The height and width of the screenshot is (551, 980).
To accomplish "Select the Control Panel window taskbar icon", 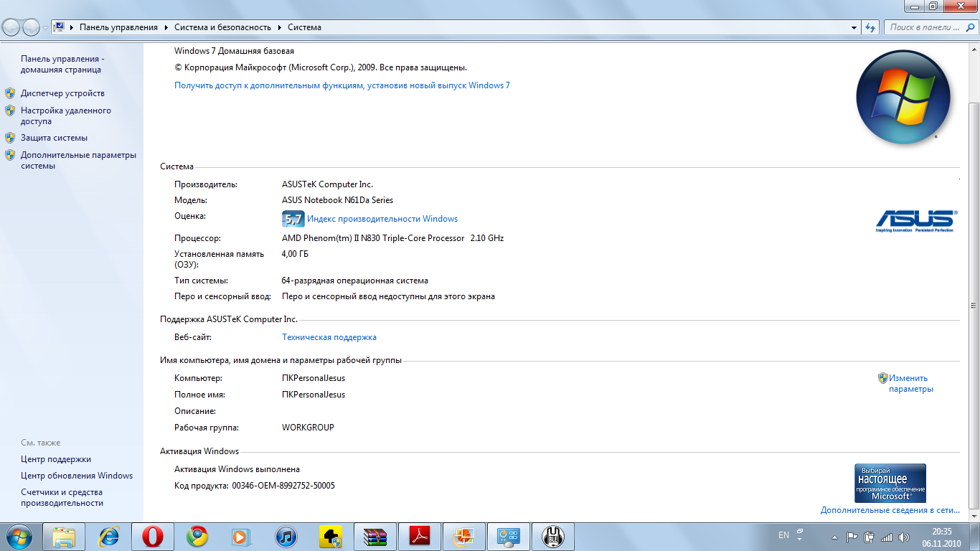I will (x=509, y=536).
